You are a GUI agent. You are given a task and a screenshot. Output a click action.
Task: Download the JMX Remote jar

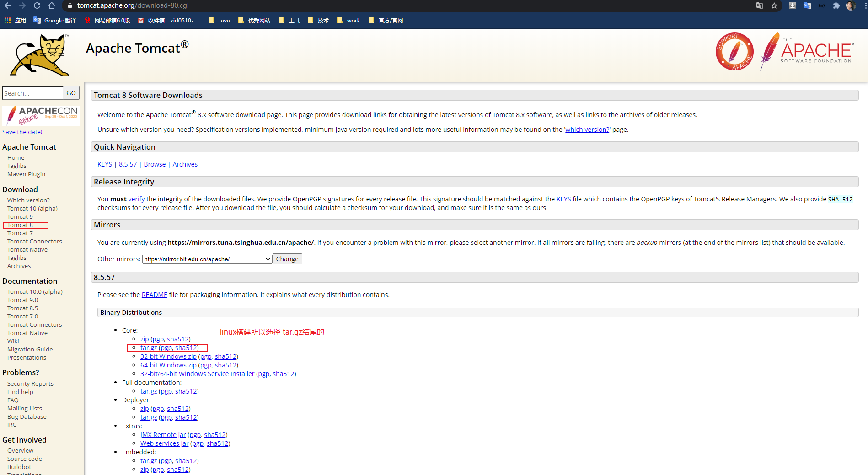click(163, 435)
